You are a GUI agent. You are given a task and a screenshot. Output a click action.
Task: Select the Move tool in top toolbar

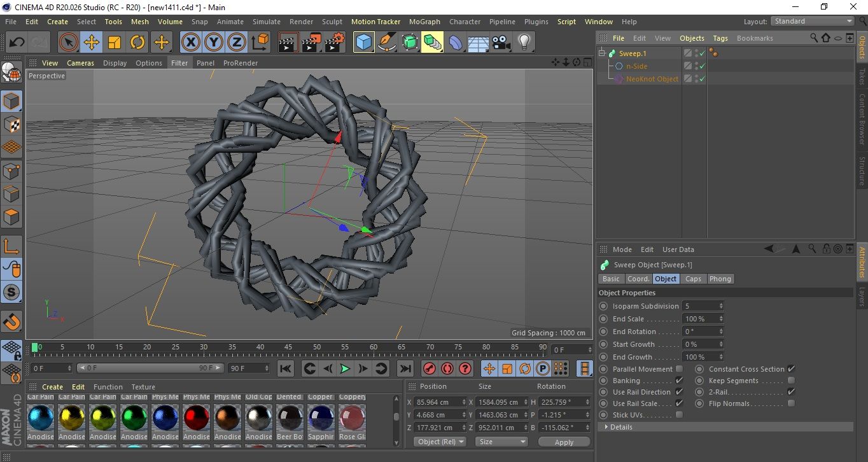92,43
